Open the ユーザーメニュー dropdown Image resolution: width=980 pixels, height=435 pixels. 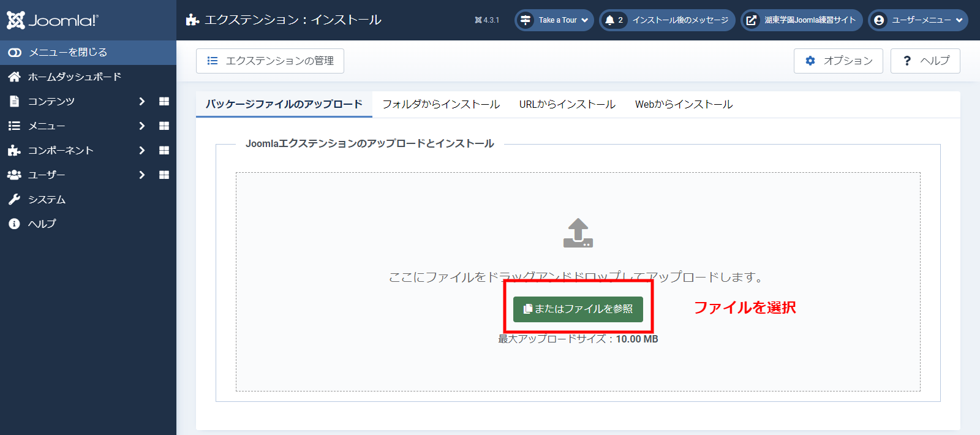pos(918,20)
